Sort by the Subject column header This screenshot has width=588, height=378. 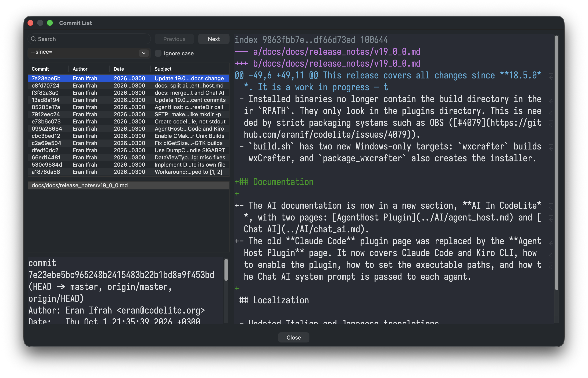pos(190,69)
